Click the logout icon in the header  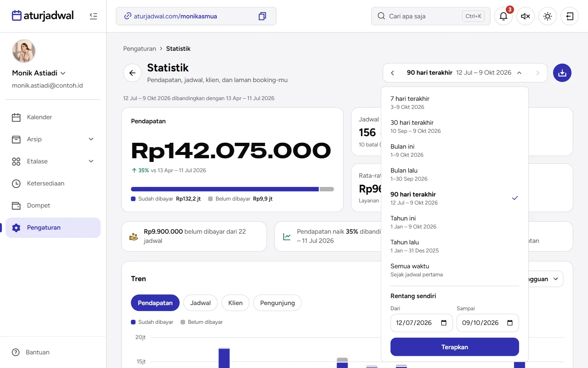pyautogui.click(x=570, y=16)
